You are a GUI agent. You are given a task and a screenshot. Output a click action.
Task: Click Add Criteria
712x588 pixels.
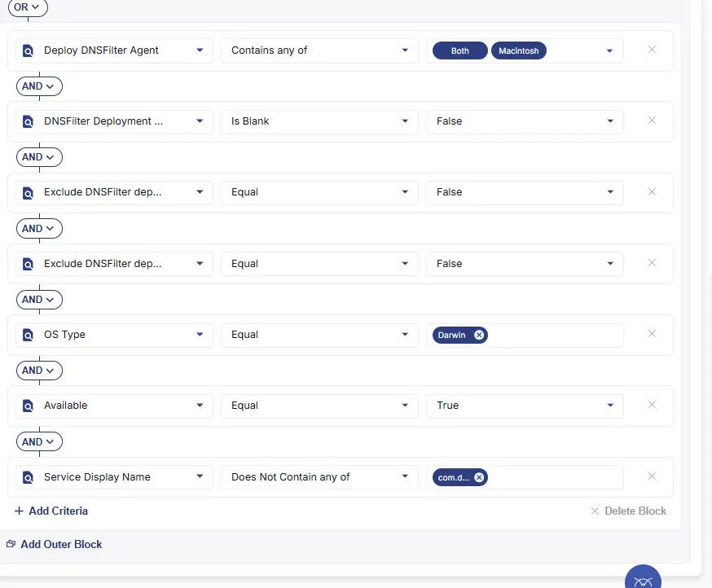(51, 511)
